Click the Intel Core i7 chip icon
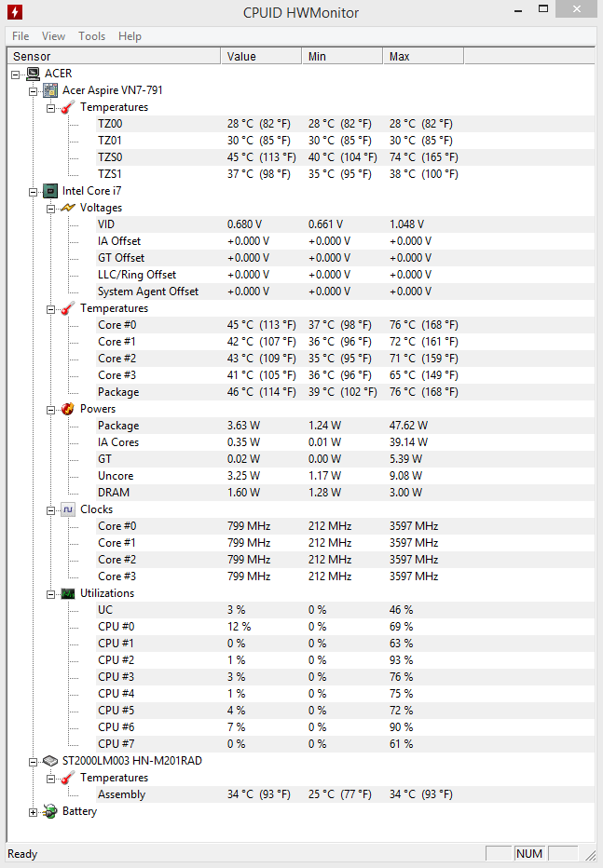 click(x=50, y=191)
